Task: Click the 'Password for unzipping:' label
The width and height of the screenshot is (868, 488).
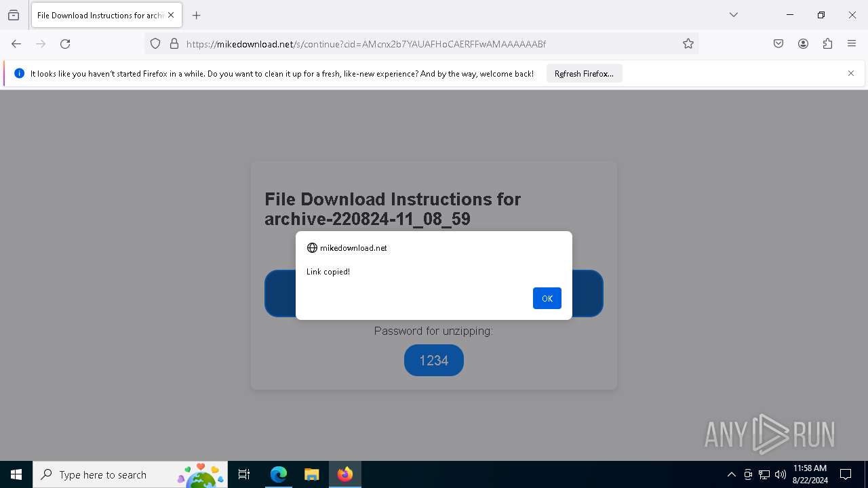Action: pyautogui.click(x=433, y=331)
